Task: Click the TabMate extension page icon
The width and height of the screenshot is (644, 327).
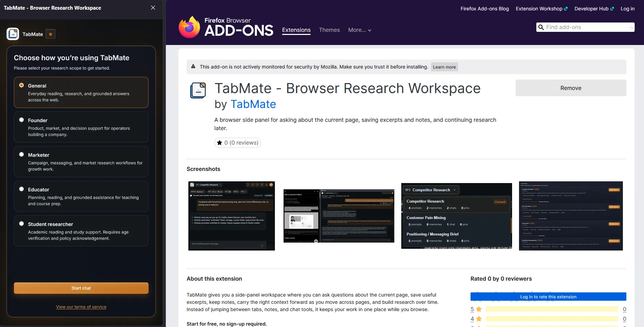Action: [198, 91]
